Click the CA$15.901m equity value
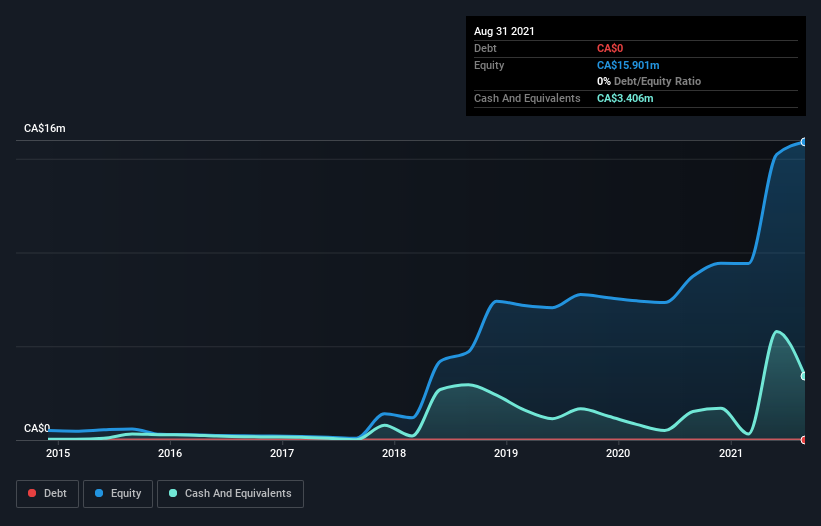The width and height of the screenshot is (821, 526). 628,65
